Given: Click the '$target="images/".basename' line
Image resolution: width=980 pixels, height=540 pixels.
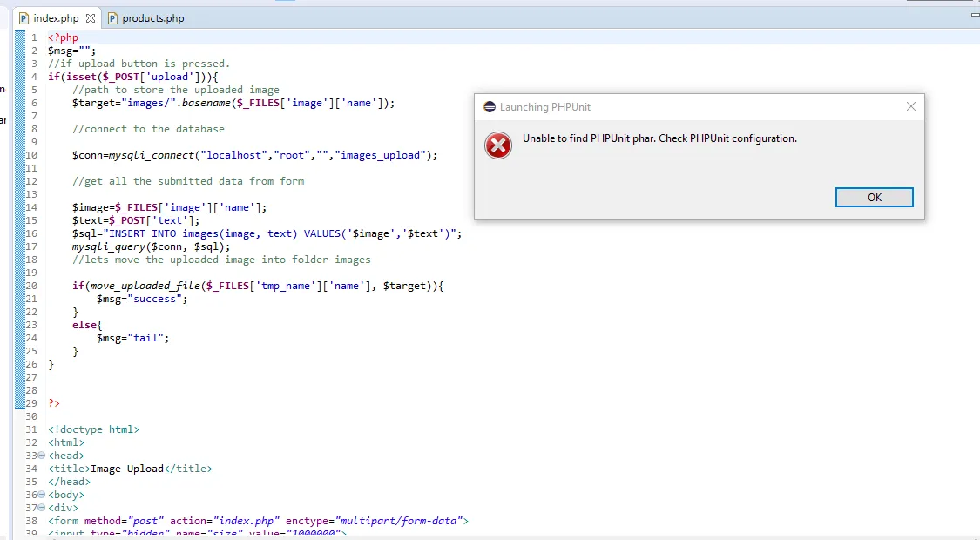Looking at the screenshot, I should click(233, 103).
